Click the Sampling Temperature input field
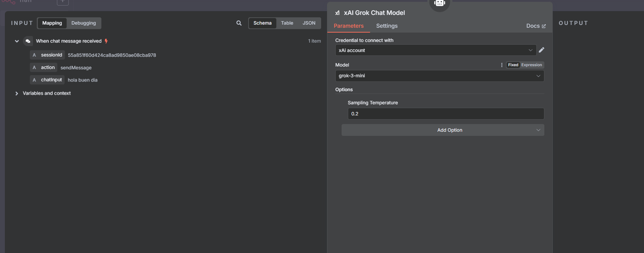This screenshot has width=644, height=253. click(x=446, y=114)
